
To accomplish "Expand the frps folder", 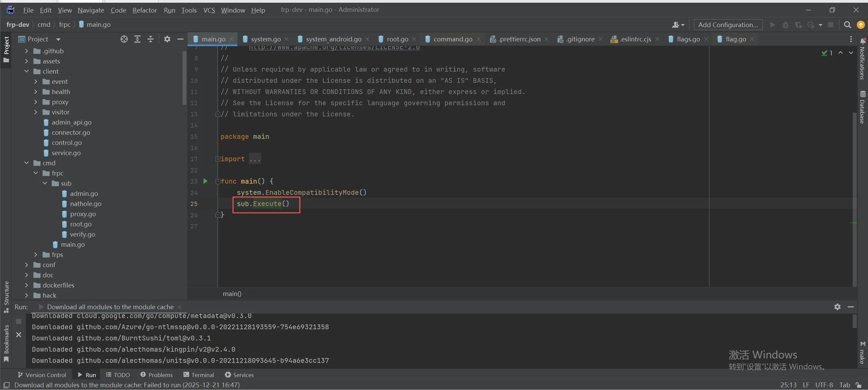I will click(x=36, y=255).
